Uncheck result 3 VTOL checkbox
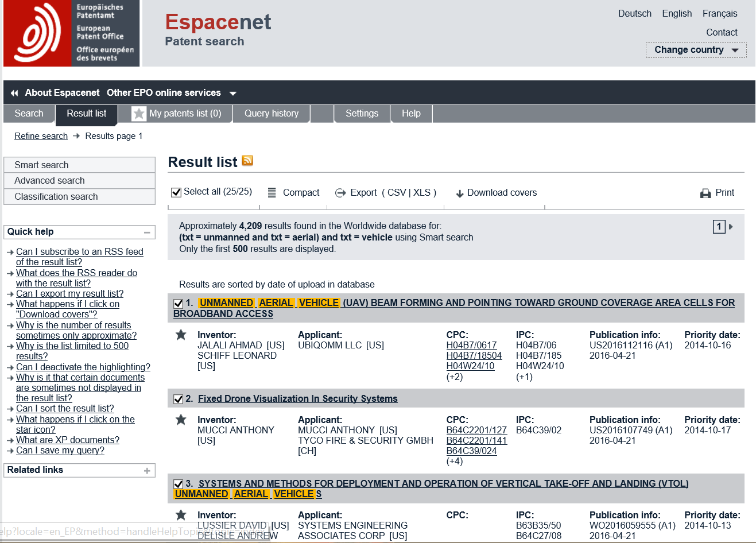This screenshot has height=543, width=756. coord(179,484)
